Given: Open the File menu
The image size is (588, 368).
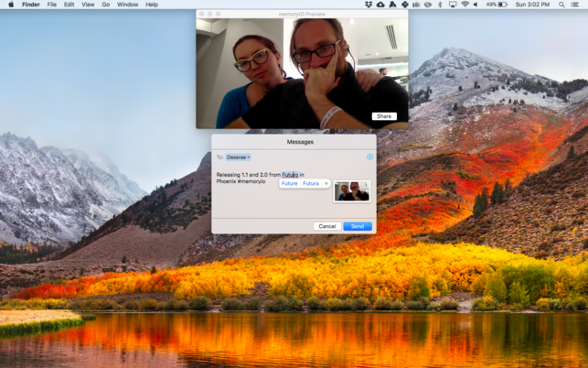Looking at the screenshot, I should tap(52, 5).
